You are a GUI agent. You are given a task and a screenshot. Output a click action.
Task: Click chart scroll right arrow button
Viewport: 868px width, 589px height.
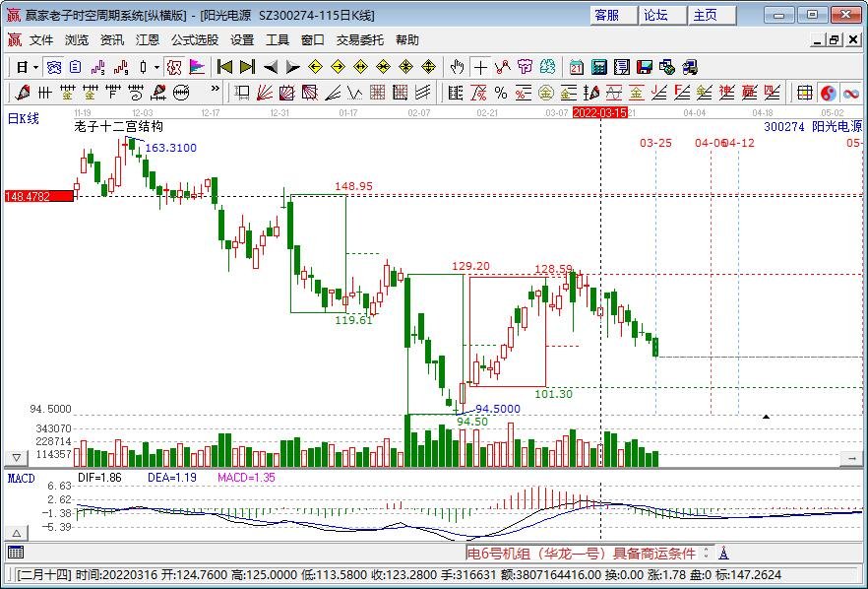(851, 459)
